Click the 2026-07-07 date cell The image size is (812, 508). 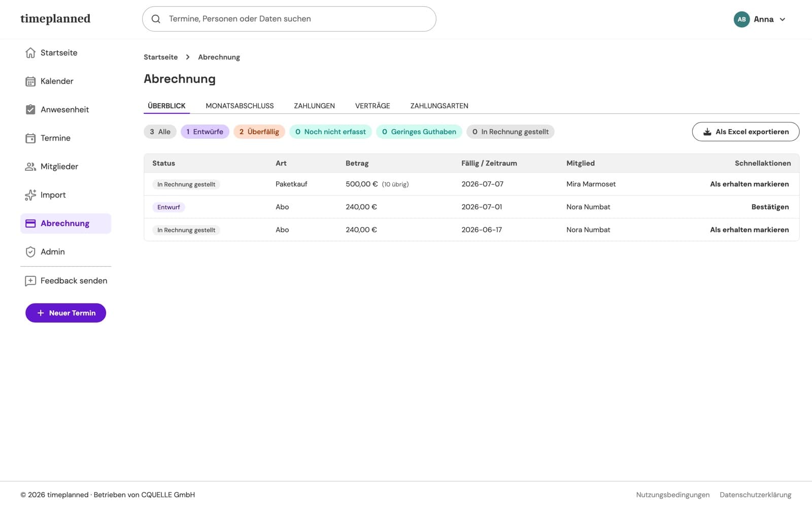pyautogui.click(x=482, y=184)
